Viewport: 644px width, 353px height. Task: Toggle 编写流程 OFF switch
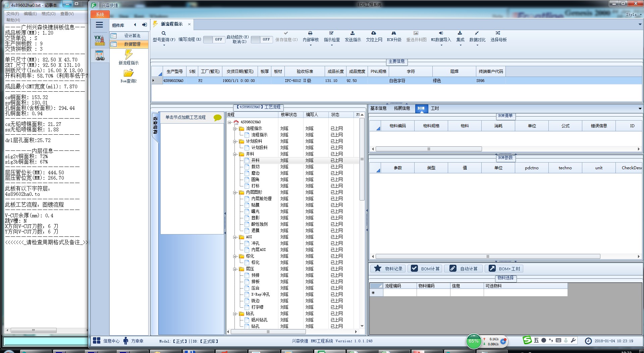(x=214, y=39)
